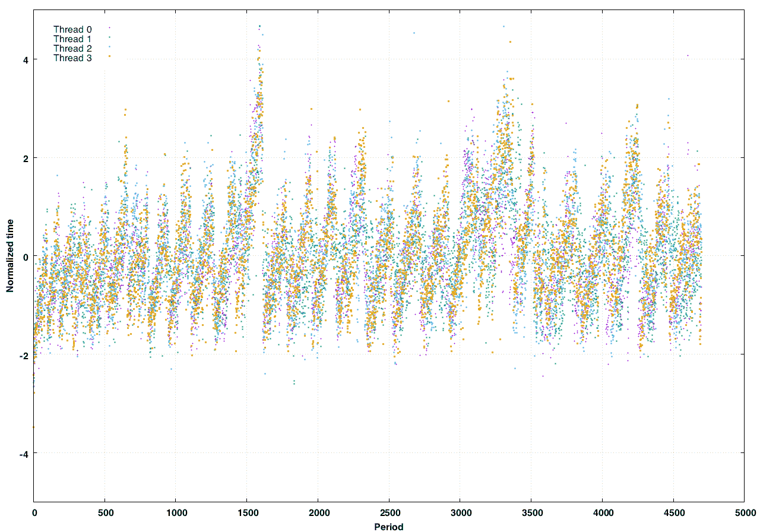
Task: Click the 2 tick label on the y-axis
Action: click(x=25, y=158)
